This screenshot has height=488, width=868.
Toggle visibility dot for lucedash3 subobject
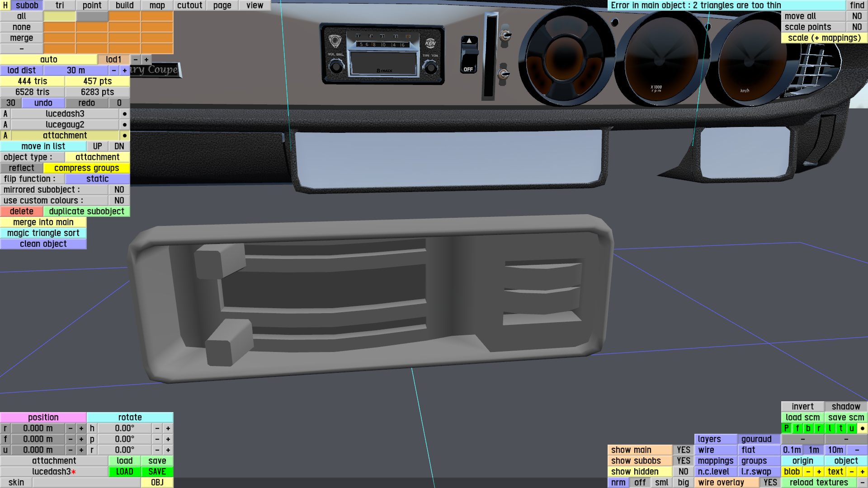pos(124,114)
